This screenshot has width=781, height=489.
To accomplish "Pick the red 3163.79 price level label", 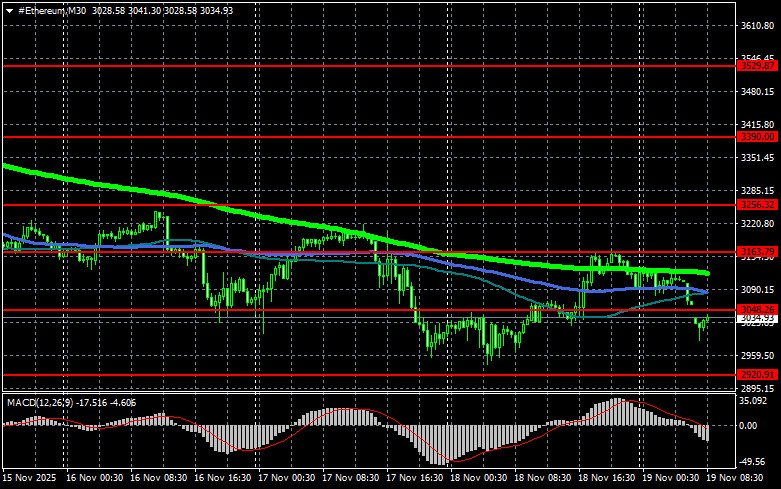I will point(757,251).
